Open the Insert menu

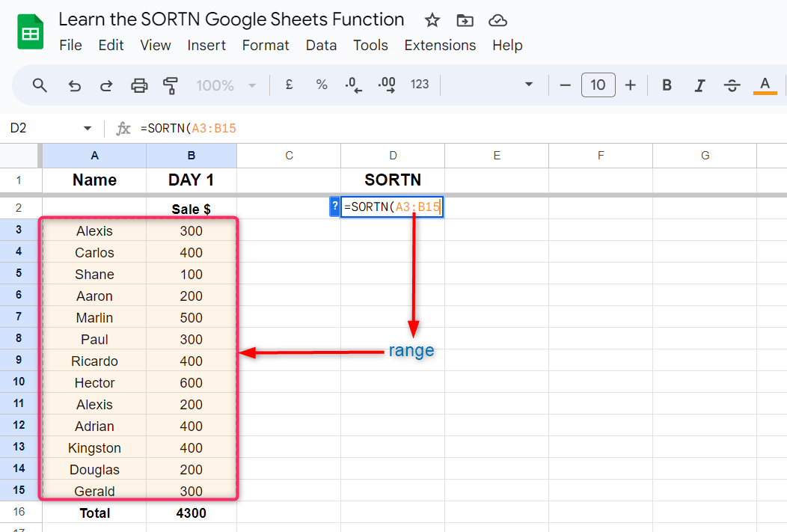pyautogui.click(x=206, y=45)
